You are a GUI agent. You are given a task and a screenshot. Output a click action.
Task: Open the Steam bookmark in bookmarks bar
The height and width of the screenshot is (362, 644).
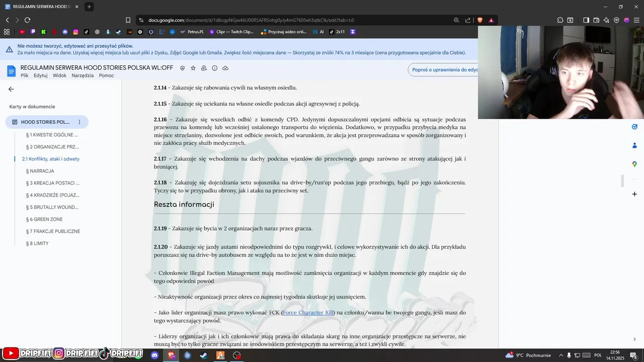(118, 32)
